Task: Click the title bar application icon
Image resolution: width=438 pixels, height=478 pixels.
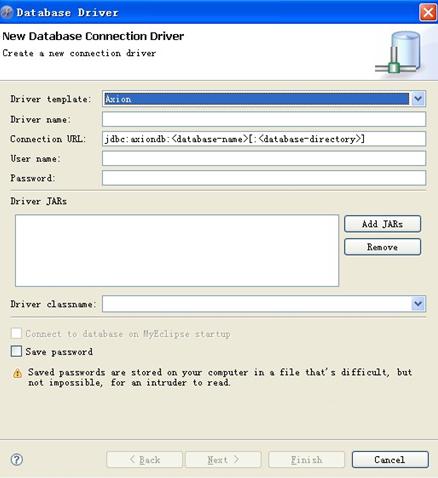Action: [7, 12]
